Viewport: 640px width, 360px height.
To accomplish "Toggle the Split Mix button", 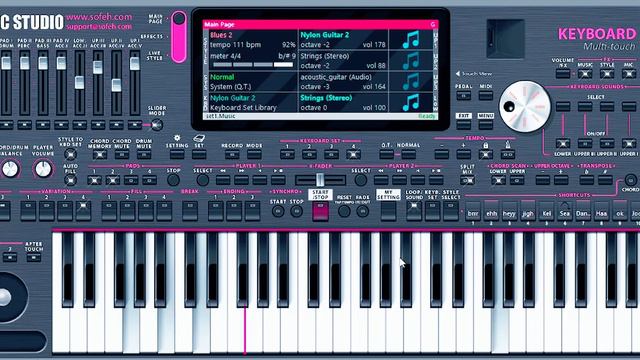I will (x=467, y=180).
